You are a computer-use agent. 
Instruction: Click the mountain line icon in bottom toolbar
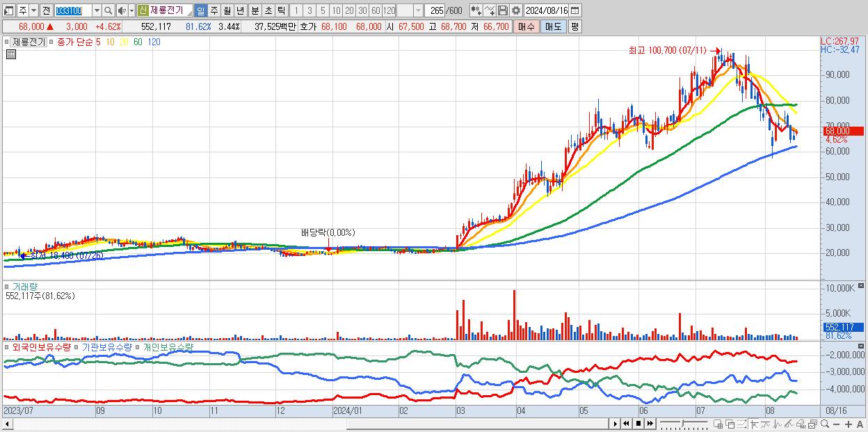click(x=789, y=424)
